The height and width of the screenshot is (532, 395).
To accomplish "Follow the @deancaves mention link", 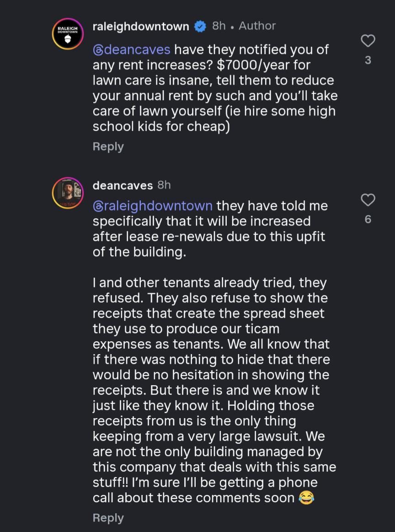I will (x=132, y=49).
